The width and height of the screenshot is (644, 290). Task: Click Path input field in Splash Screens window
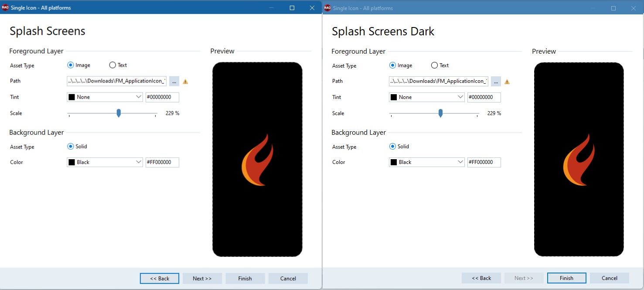116,81
